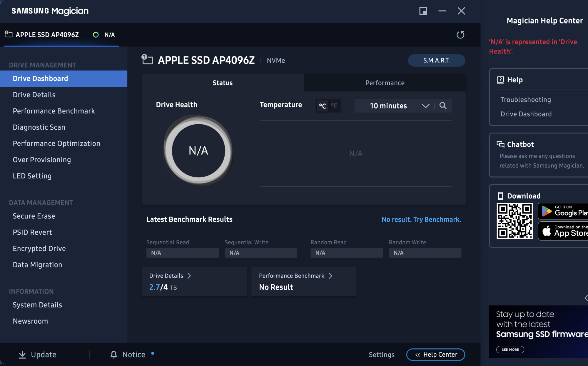Open Drive Details in sidebar
Viewport: 588px width, 366px height.
click(34, 95)
